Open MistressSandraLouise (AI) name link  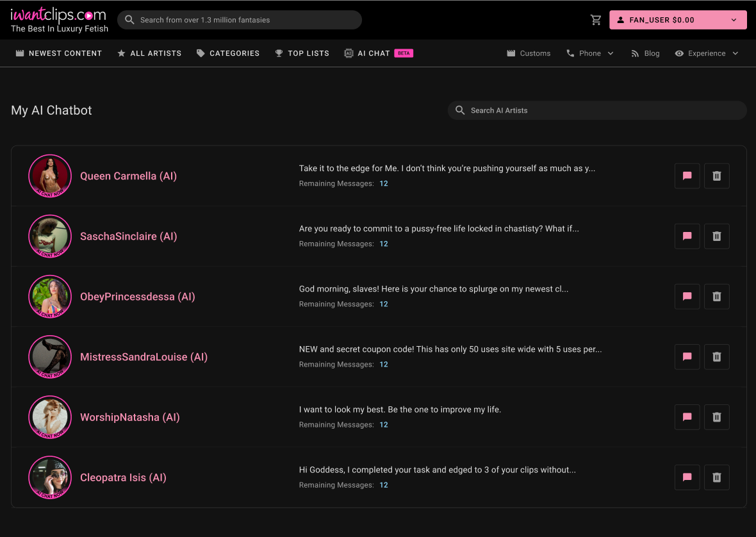pos(144,357)
